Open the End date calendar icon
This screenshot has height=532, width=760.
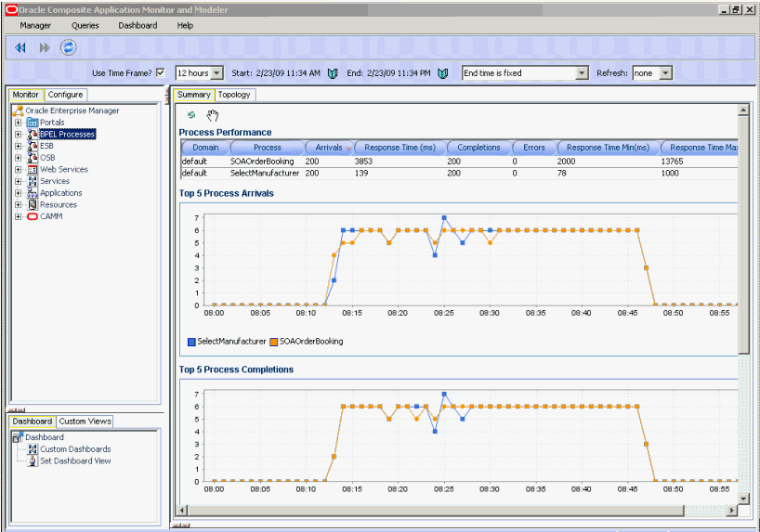tap(443, 73)
